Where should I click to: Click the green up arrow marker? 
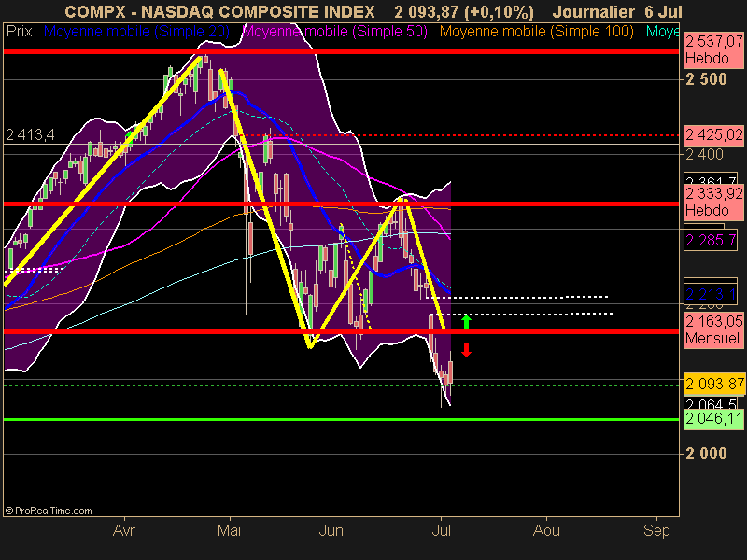pos(466,322)
